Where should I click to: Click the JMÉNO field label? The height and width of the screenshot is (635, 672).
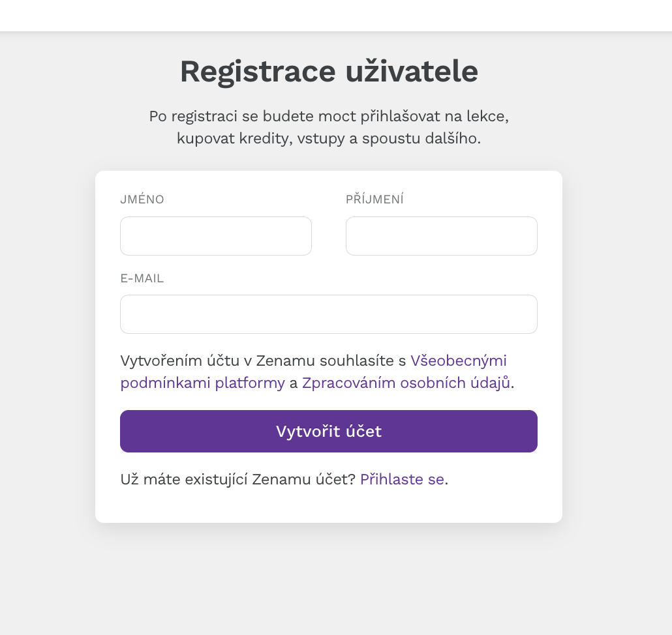pos(142,199)
